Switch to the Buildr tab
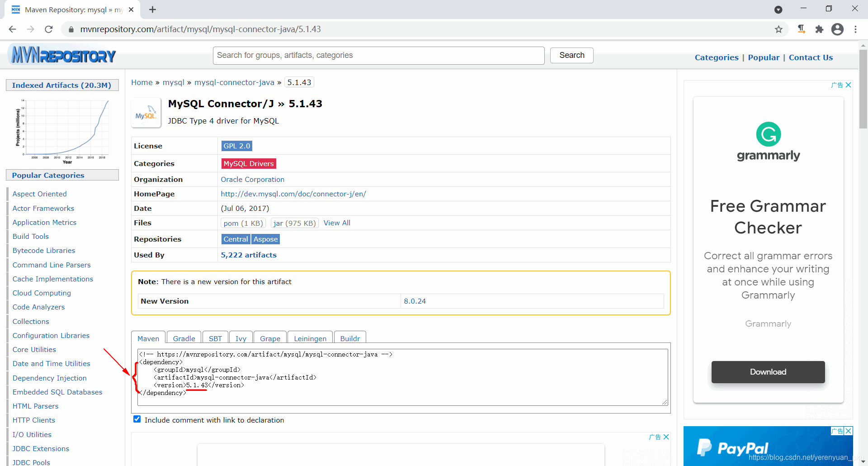Screen dimensions: 868x466 tap(350, 338)
